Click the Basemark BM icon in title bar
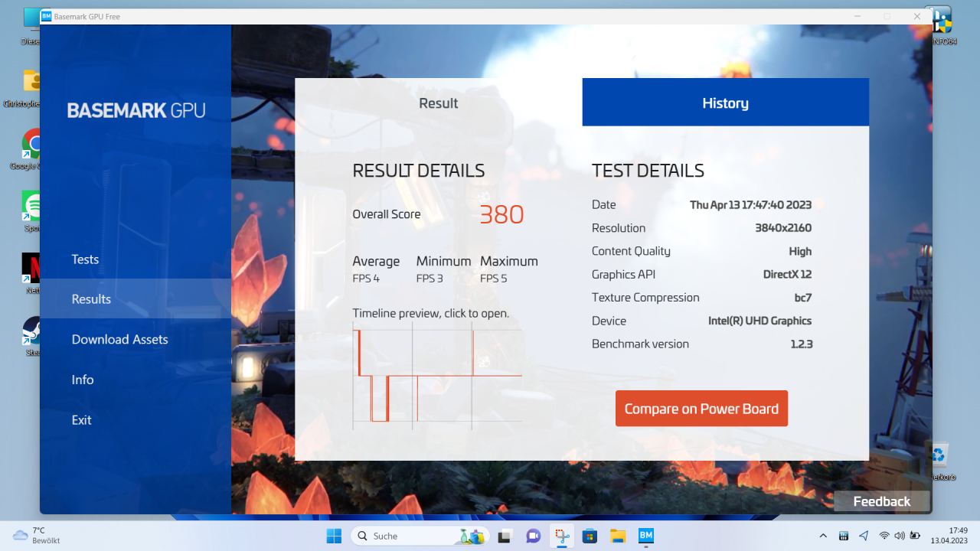Screen dimensions: 980x551 click(x=47, y=16)
